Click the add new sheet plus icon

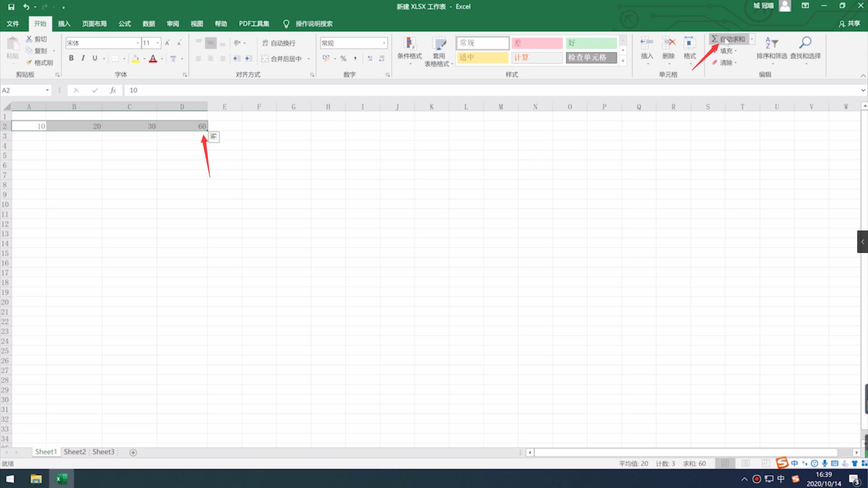point(133,452)
